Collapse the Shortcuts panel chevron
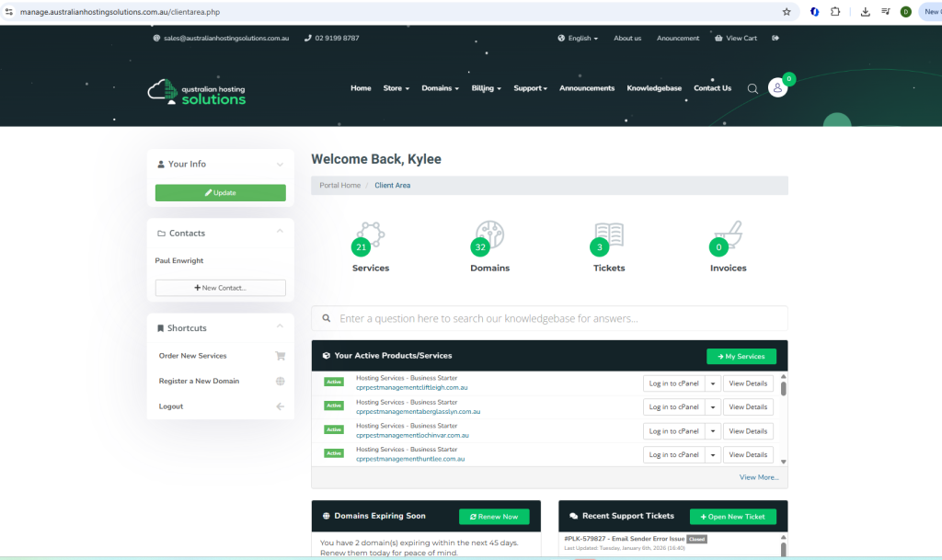This screenshot has height=560, width=942. tap(280, 326)
